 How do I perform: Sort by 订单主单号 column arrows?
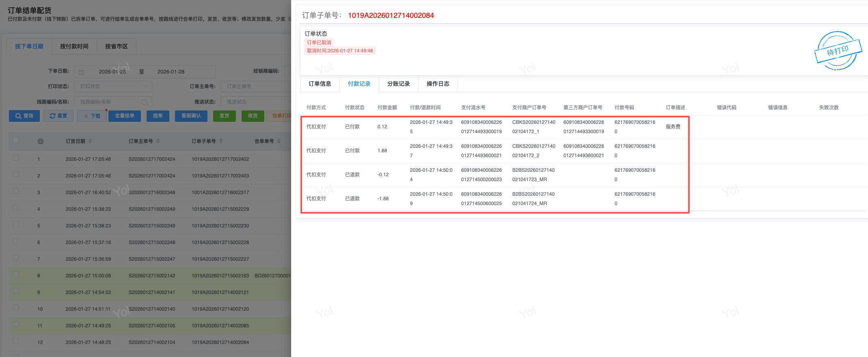click(x=158, y=141)
